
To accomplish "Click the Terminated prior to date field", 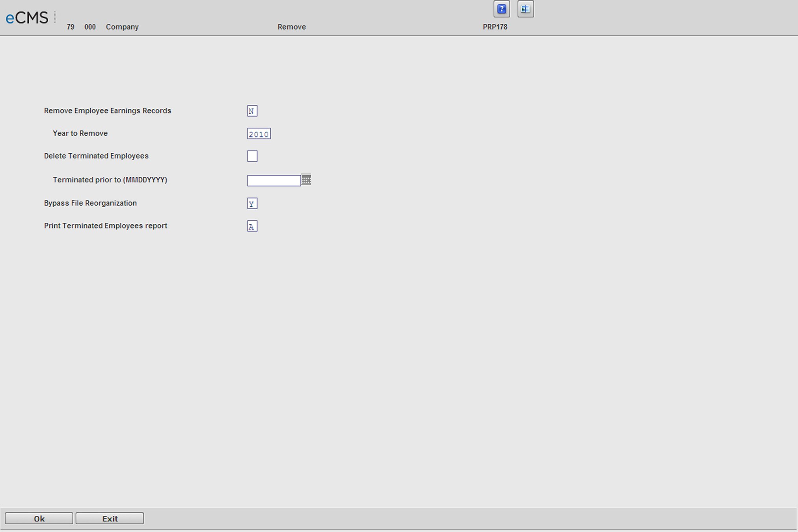I will [x=274, y=180].
